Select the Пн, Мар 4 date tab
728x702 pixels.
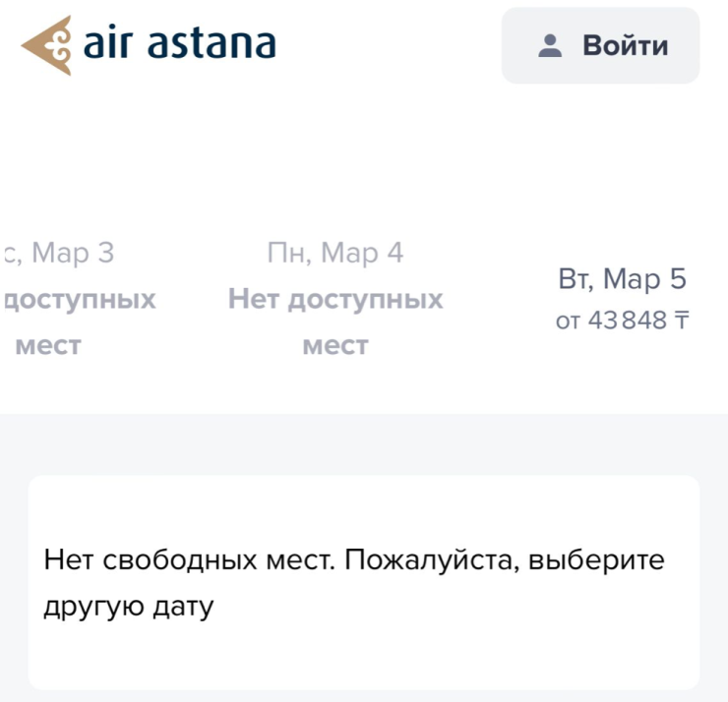click(335, 299)
